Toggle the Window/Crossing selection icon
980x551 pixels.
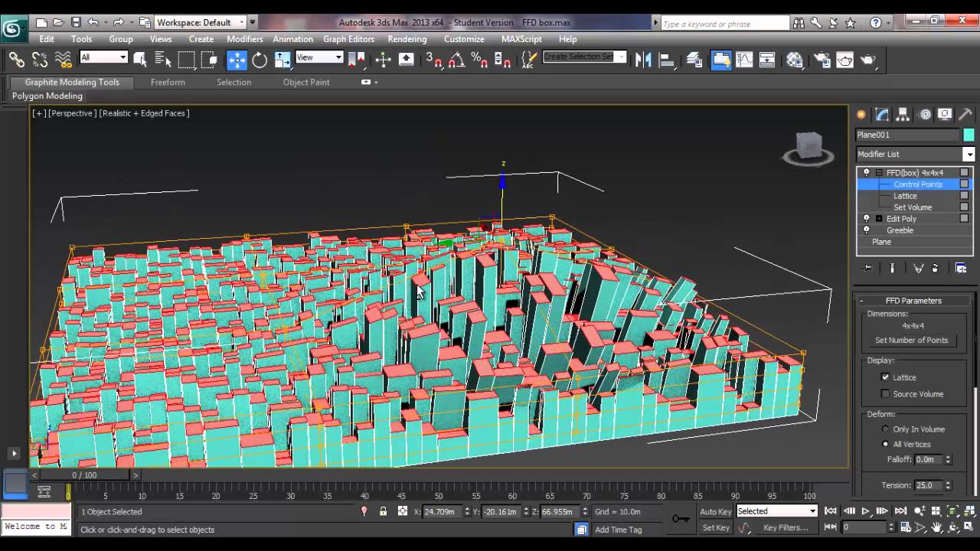point(210,60)
